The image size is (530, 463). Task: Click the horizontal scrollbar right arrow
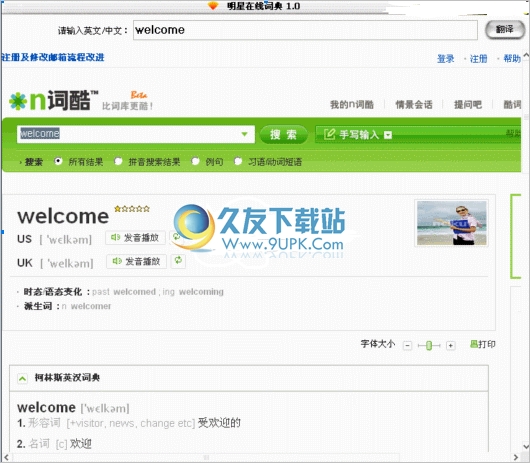tap(516, 458)
